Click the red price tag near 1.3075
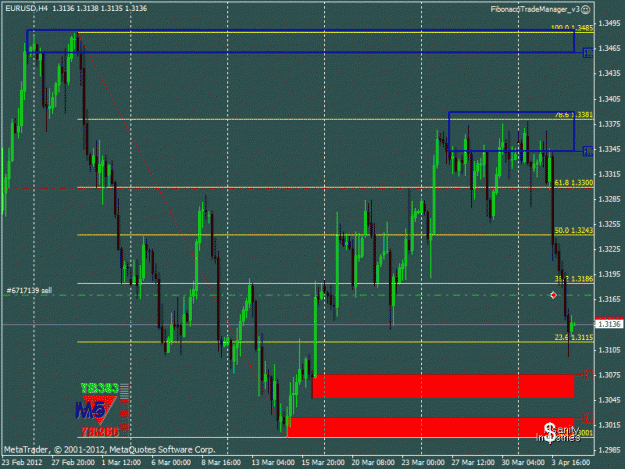This screenshot has height=469, width=625. (588, 375)
